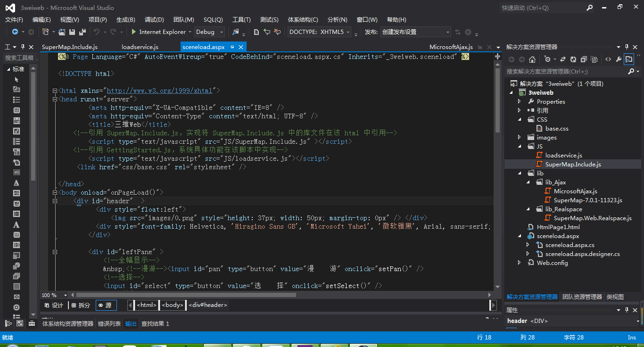
Task: Collapse the body element outlining toggle in the code
Action: coord(55,192)
